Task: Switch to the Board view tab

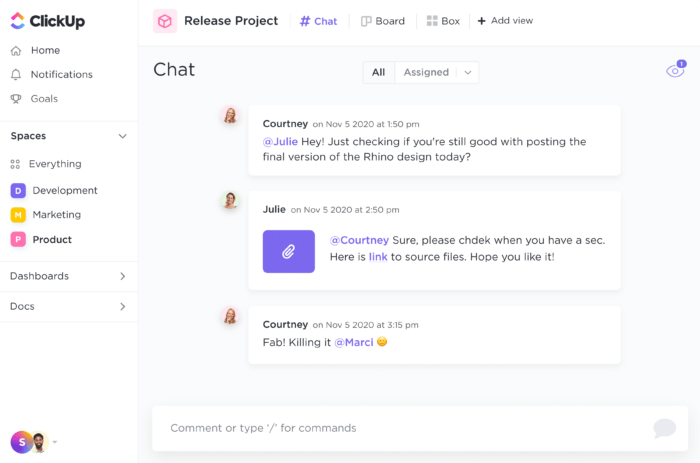Action: coord(383,21)
